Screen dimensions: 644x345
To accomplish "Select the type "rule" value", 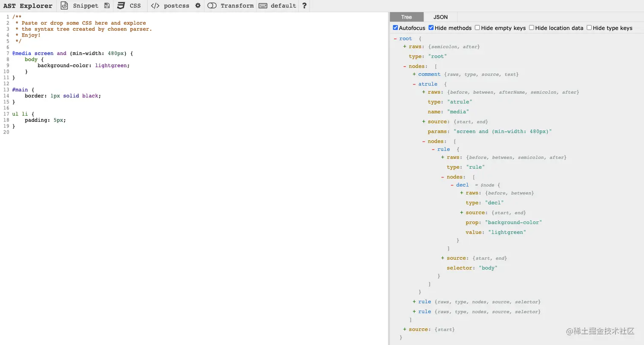I will [475, 167].
